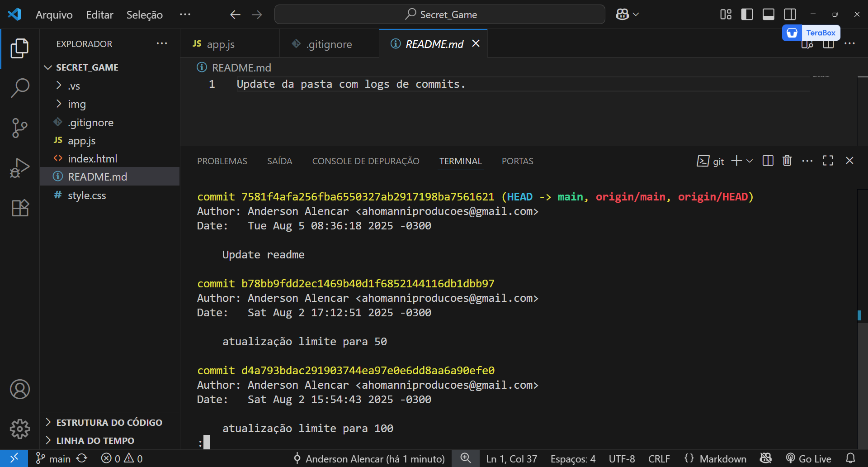The height and width of the screenshot is (467, 868).
Task: Open terminal panel more actions
Action: [807, 161]
